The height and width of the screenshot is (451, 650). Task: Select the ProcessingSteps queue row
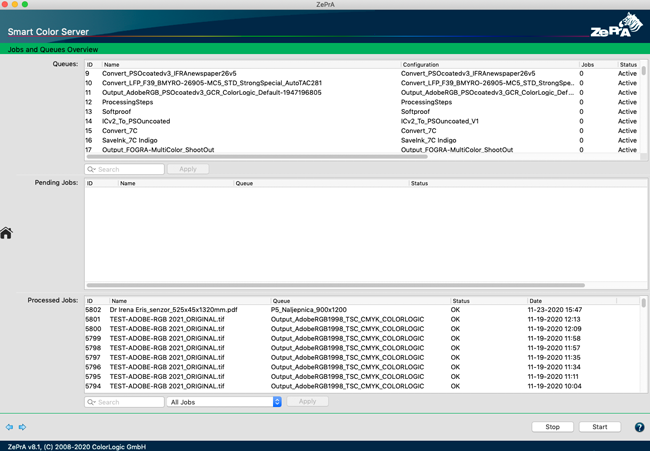[363, 102]
